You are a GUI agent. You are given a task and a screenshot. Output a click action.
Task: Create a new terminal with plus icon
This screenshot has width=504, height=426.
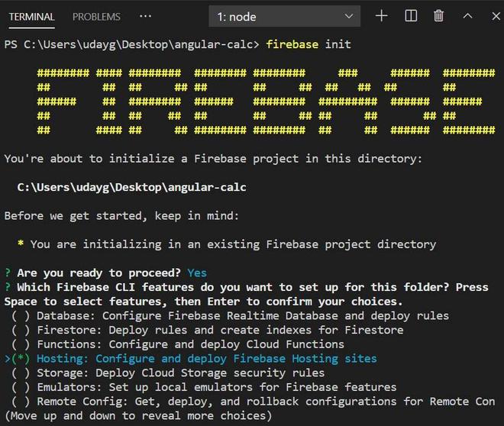[382, 16]
